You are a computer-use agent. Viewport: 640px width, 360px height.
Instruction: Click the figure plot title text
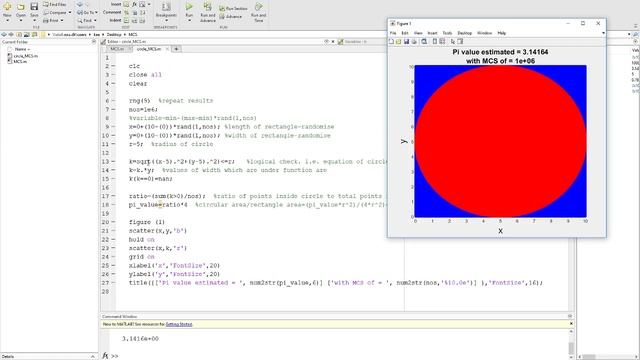pyautogui.click(x=500, y=56)
